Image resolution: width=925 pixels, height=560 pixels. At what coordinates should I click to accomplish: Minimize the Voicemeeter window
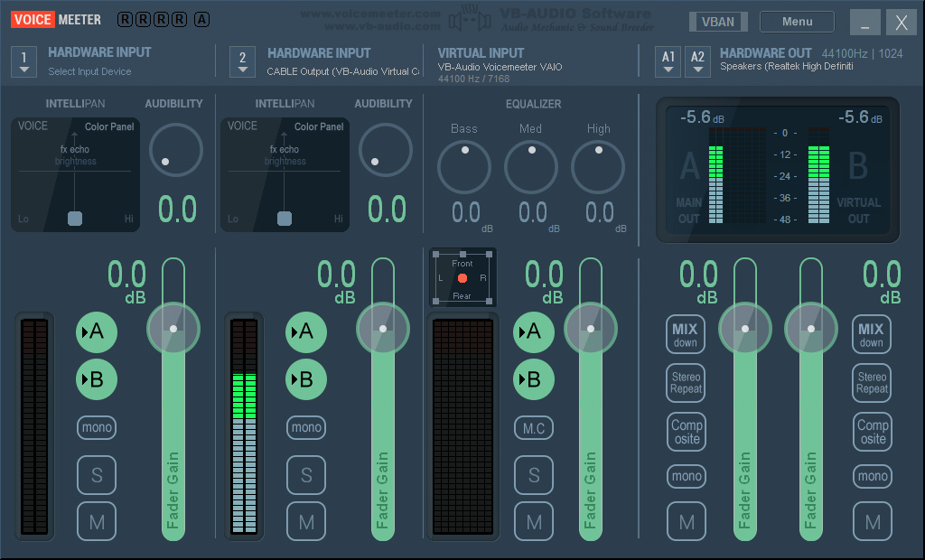click(864, 23)
